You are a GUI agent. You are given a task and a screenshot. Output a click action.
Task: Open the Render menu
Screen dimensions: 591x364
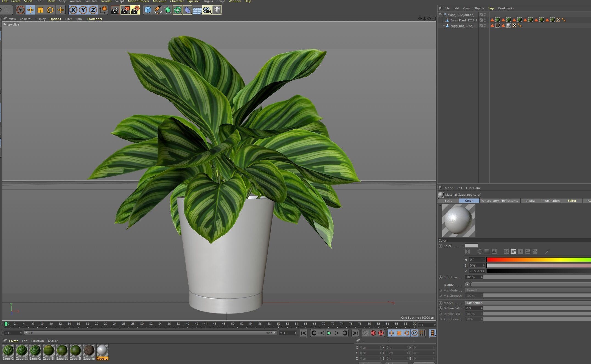point(106,1)
